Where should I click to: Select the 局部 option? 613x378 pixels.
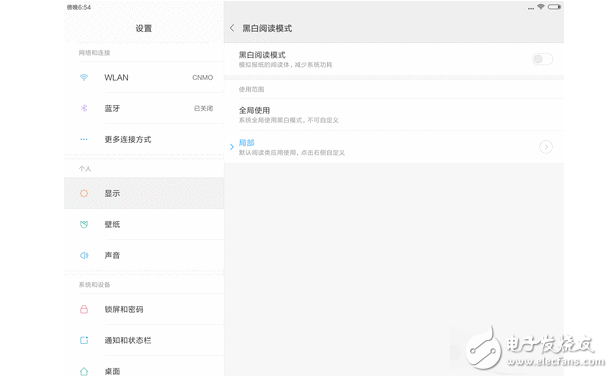(394, 147)
